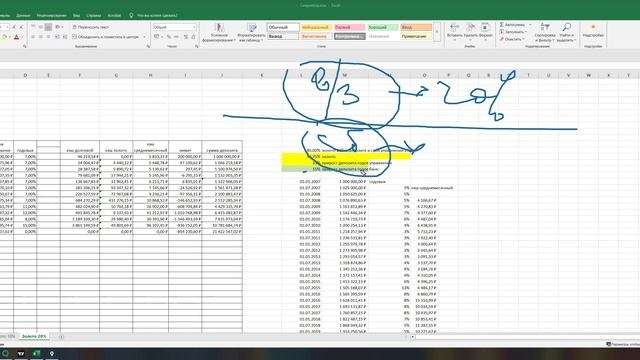Decrease font size with the smaller A button
The height and width of the screenshot is (360, 640).
(21, 27)
